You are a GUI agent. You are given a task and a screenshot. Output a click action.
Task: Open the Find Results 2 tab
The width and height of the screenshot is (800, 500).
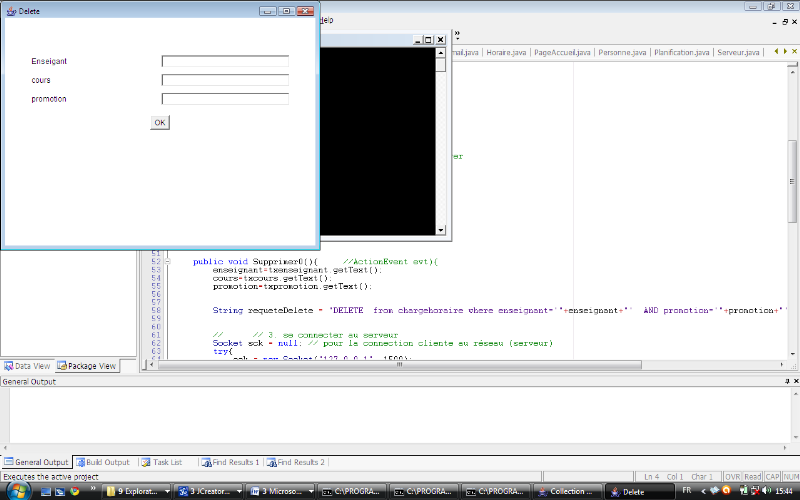point(295,462)
